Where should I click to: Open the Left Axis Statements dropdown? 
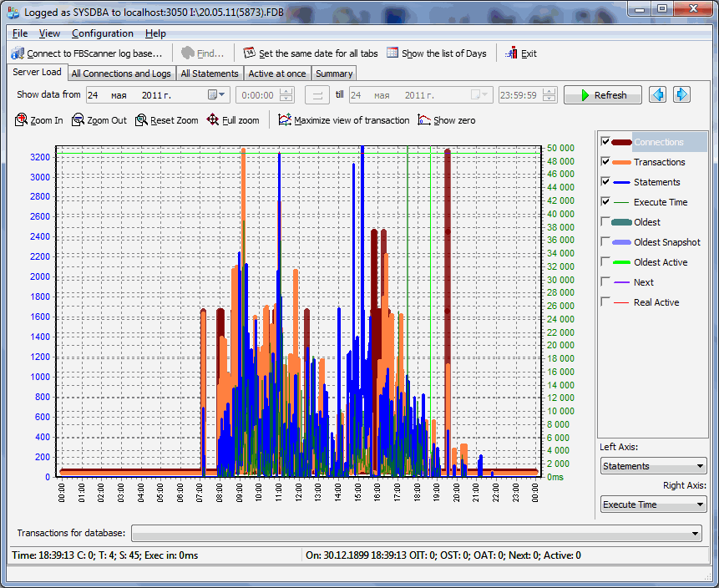653,466
